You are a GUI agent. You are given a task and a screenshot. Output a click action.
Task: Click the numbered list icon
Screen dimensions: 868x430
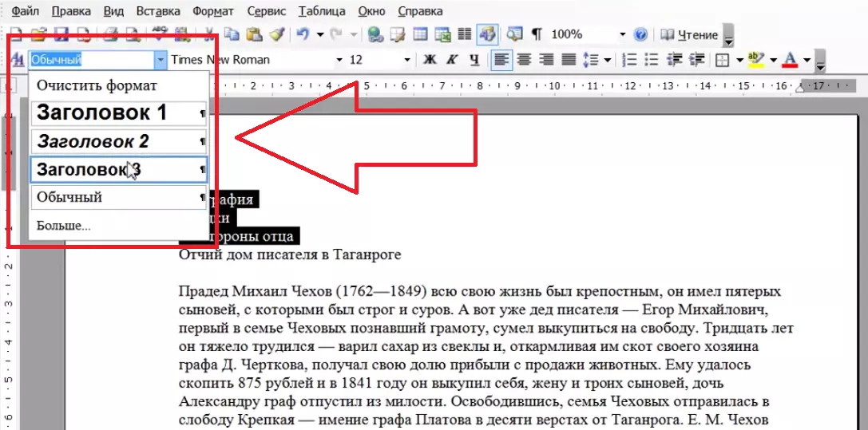tap(629, 60)
